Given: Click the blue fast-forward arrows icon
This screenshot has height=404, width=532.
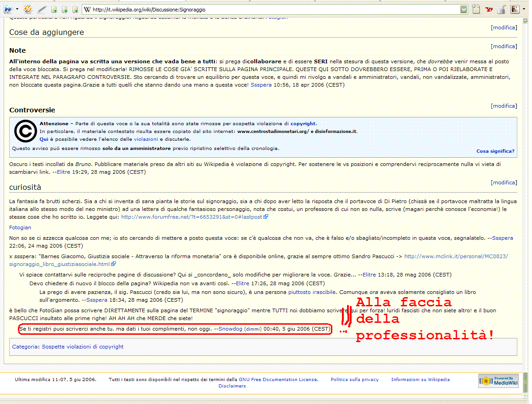Looking at the screenshot, I should tap(8, 9).
